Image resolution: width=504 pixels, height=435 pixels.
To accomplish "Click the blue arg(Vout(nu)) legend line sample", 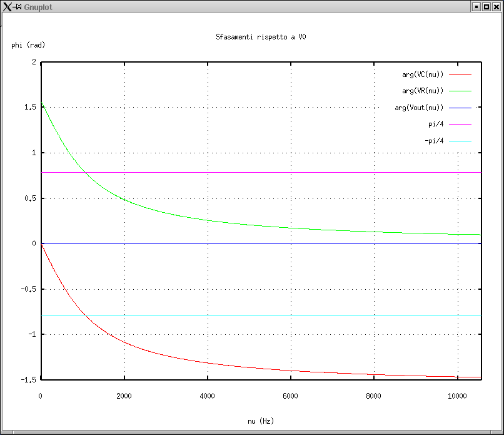I will [460, 108].
